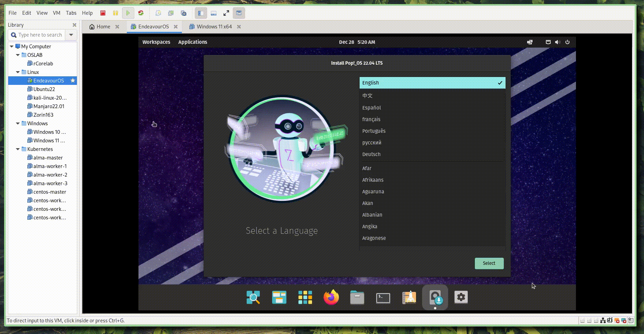Click the red Power Off toolbar button
644x334 pixels.
(x=103, y=13)
